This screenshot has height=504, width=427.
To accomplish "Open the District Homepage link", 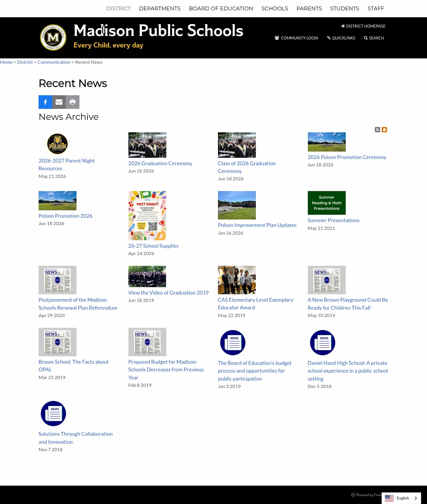I will coord(363,26).
